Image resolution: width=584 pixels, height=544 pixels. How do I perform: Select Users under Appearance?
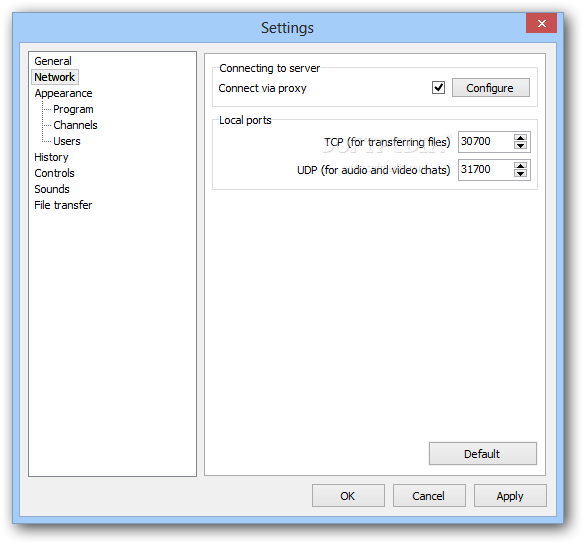click(x=67, y=141)
